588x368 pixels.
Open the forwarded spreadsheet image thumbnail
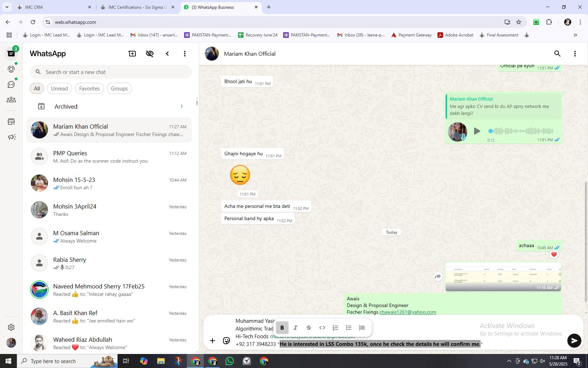503,277
